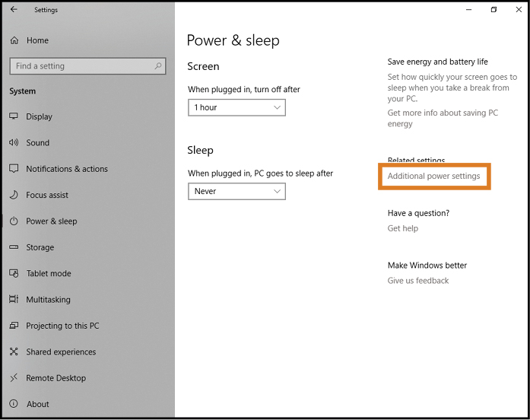Viewport: 530px width, 420px height.
Task: Open Notifications & actions settings
Action: (x=67, y=169)
